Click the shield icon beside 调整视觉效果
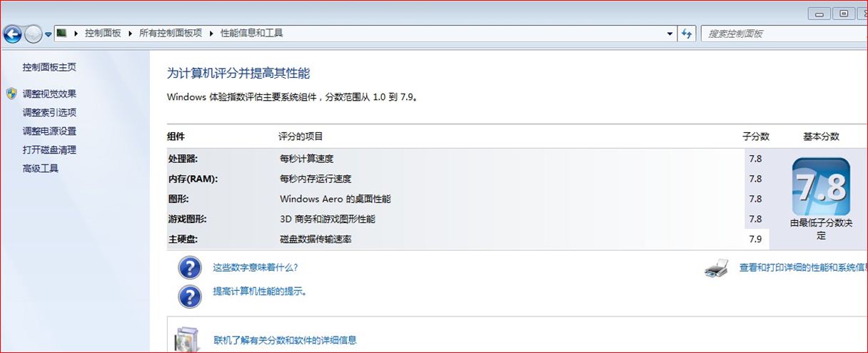This screenshot has width=868, height=353. tap(11, 94)
